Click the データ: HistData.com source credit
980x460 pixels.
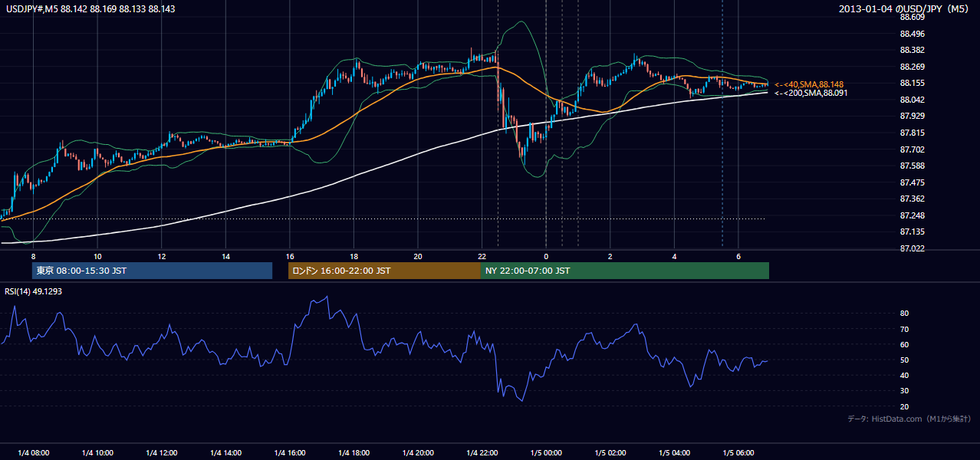coord(909,419)
